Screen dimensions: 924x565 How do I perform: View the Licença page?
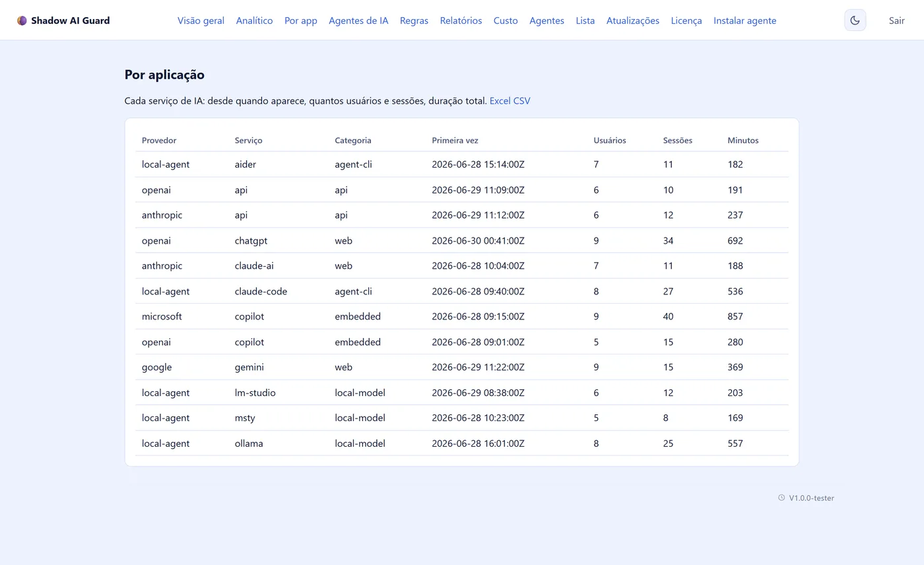(686, 20)
